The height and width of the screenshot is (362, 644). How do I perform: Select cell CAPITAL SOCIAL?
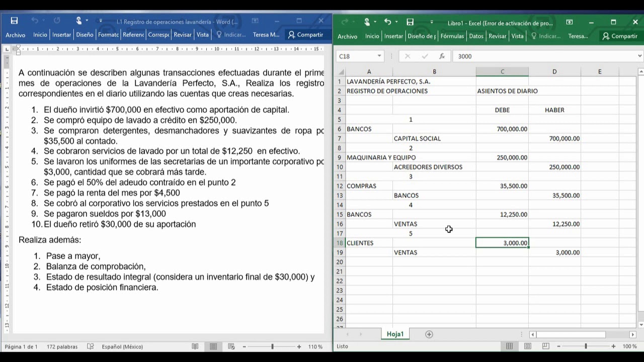click(434, 138)
